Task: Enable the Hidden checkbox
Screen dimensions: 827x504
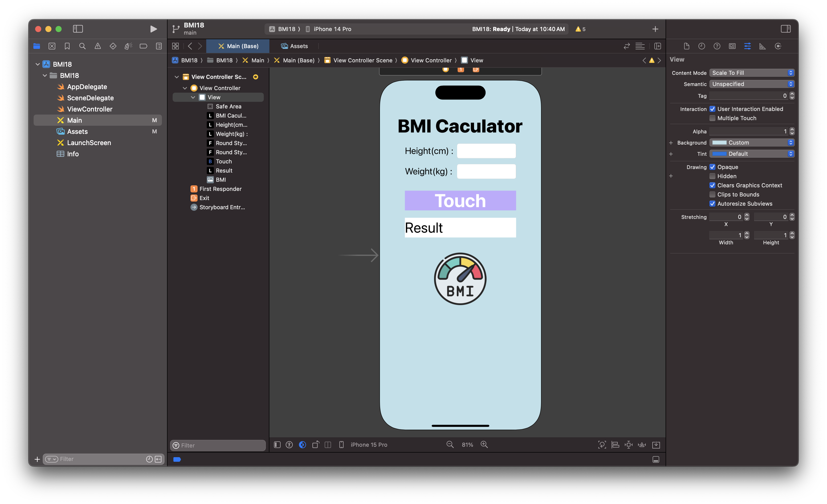Action: (x=712, y=176)
